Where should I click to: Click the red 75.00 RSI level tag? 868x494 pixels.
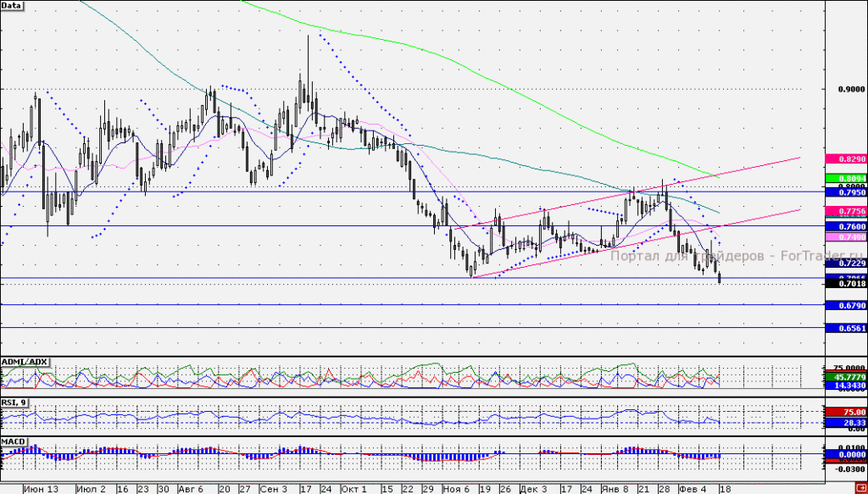click(846, 412)
